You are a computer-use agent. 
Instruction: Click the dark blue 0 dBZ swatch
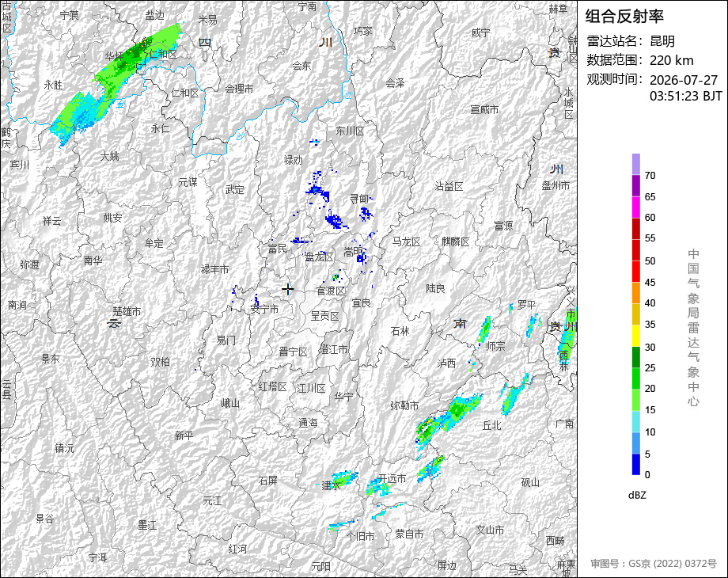point(636,464)
